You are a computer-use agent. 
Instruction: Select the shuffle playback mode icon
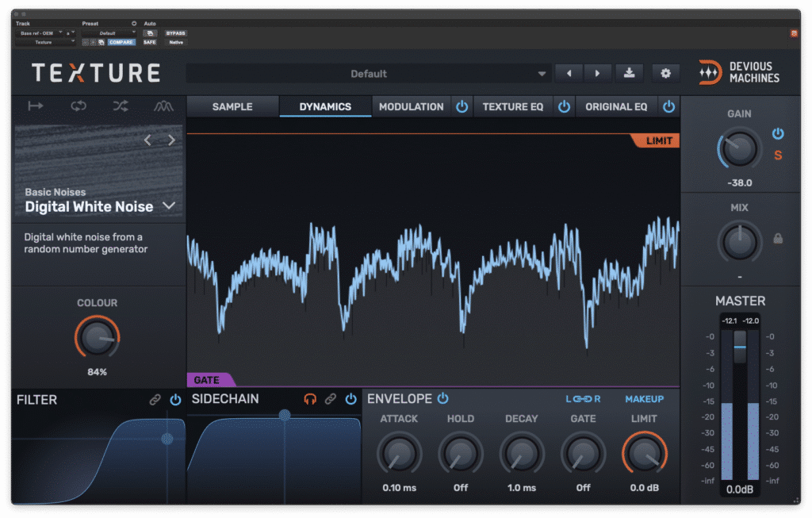121,106
